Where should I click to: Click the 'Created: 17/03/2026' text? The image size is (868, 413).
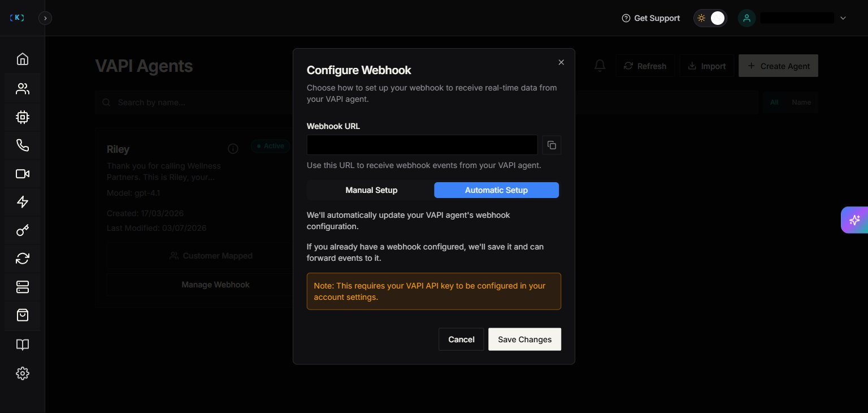click(145, 213)
